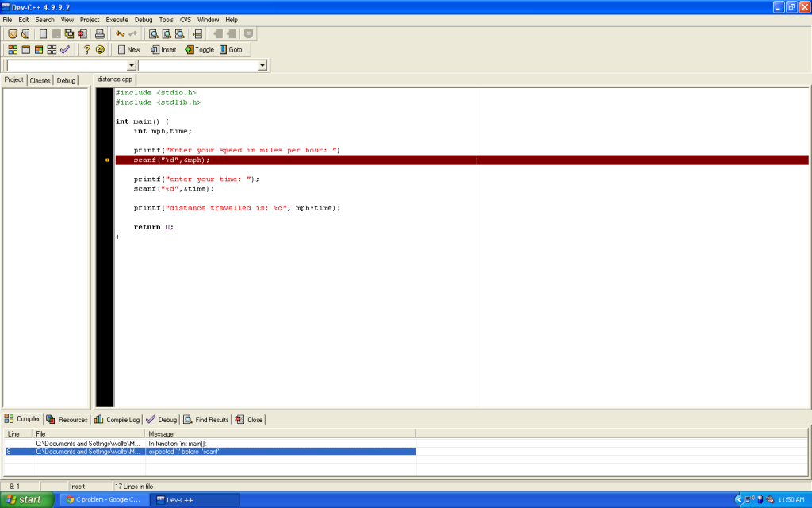Click the Compile icon in the toolbar
The height and width of the screenshot is (508, 812).
tap(13, 49)
